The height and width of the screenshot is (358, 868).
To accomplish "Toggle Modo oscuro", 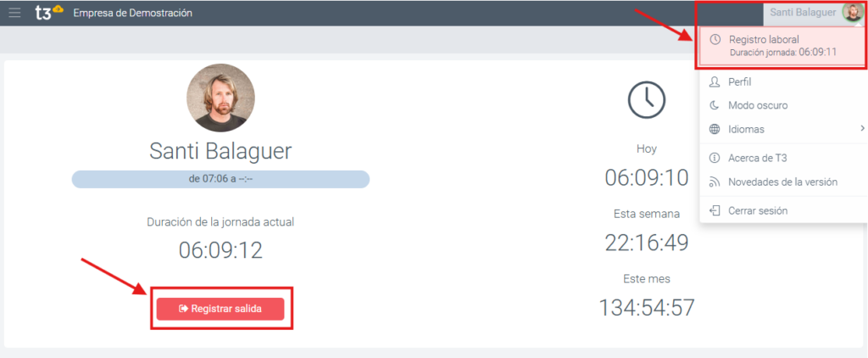I will (758, 105).
